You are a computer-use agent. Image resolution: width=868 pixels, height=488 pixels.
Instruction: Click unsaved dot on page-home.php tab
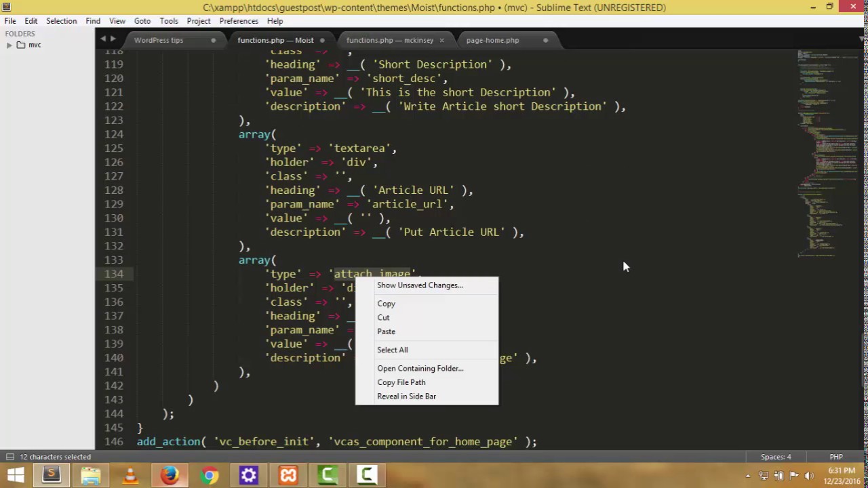coord(545,40)
